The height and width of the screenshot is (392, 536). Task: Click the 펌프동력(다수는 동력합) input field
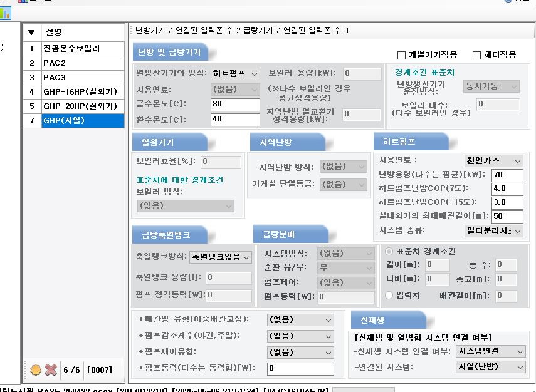pyautogui.click(x=300, y=369)
